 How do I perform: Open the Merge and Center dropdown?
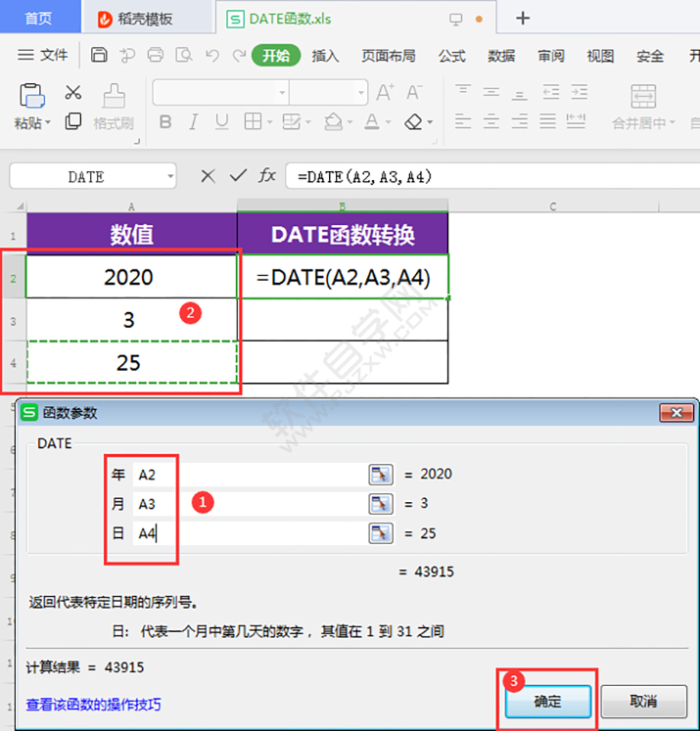672,122
